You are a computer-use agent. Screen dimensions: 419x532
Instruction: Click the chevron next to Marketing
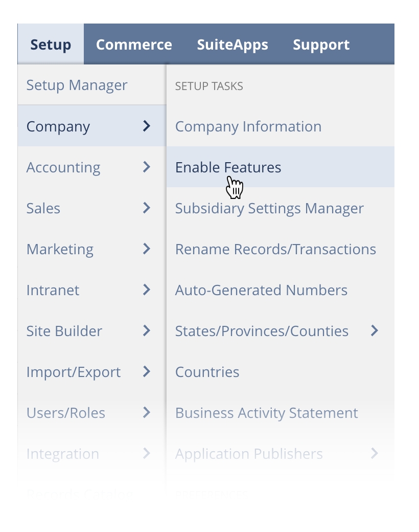[147, 249]
